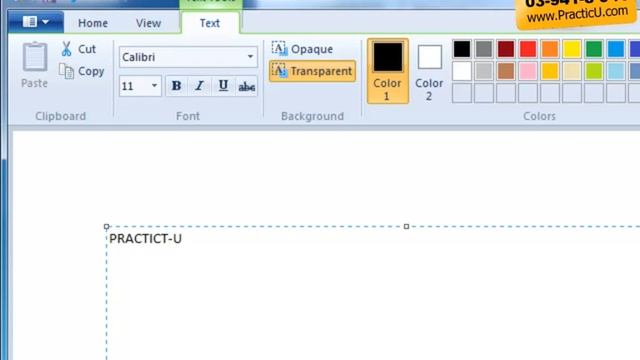Pick the bright red palette swatch
The image size is (640, 360).
point(528,49)
